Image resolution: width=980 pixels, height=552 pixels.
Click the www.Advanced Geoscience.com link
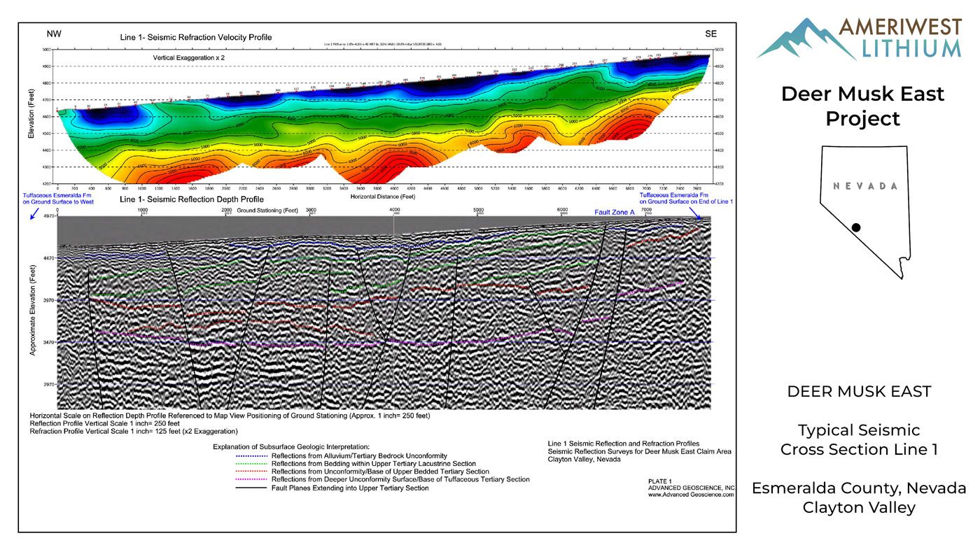pos(691,495)
